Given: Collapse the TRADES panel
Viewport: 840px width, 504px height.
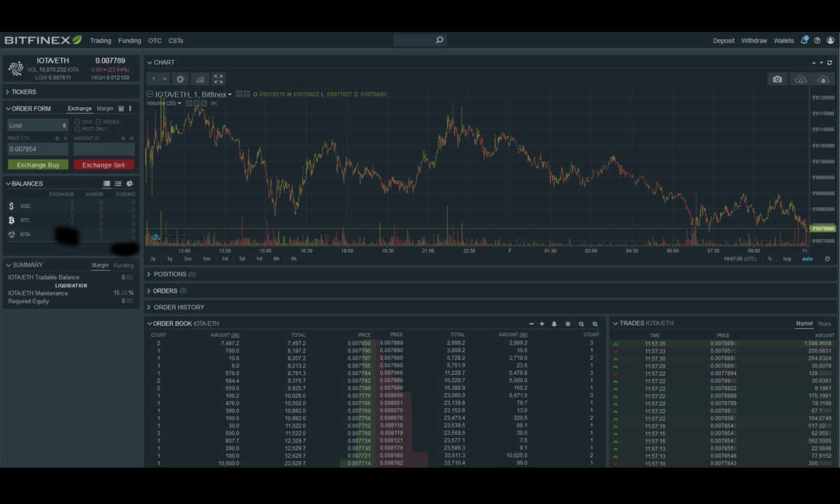Looking at the screenshot, I should tap(643, 323).
